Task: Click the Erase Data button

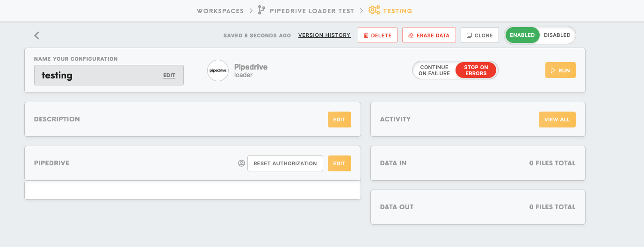Action: (429, 35)
